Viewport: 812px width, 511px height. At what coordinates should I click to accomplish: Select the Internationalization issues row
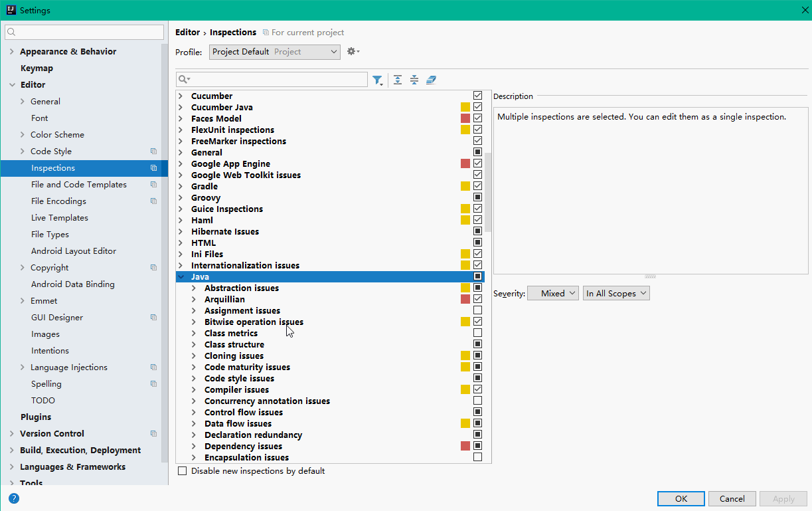[x=330, y=265]
